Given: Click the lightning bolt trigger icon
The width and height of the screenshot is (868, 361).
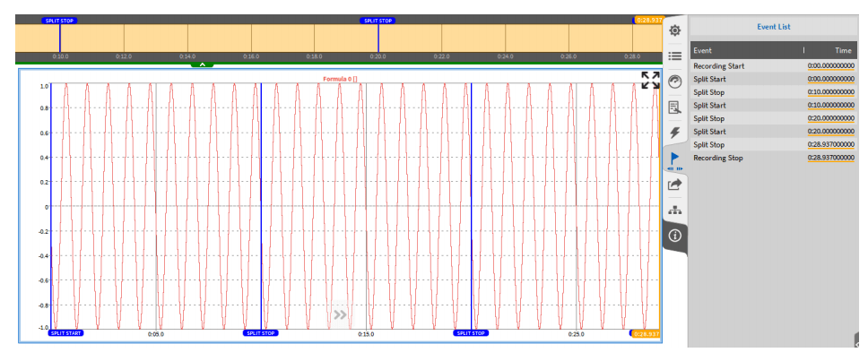Looking at the screenshot, I should [x=675, y=133].
